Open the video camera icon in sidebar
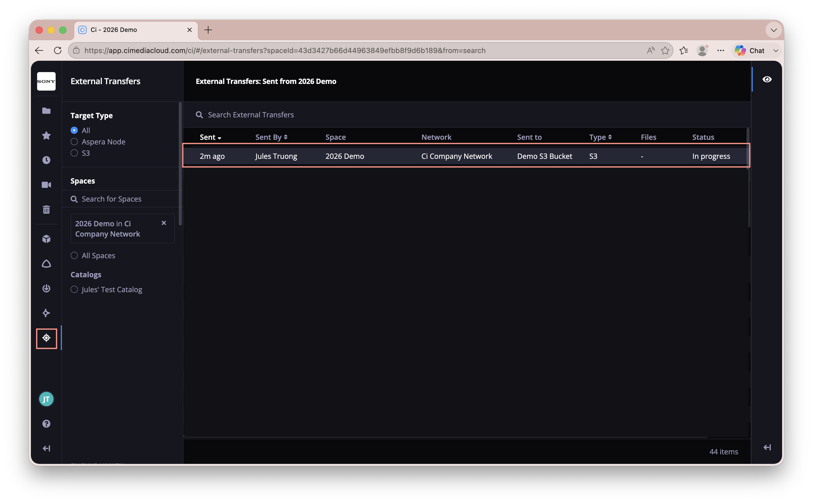Screen dimensions: 813x504 tap(46, 185)
